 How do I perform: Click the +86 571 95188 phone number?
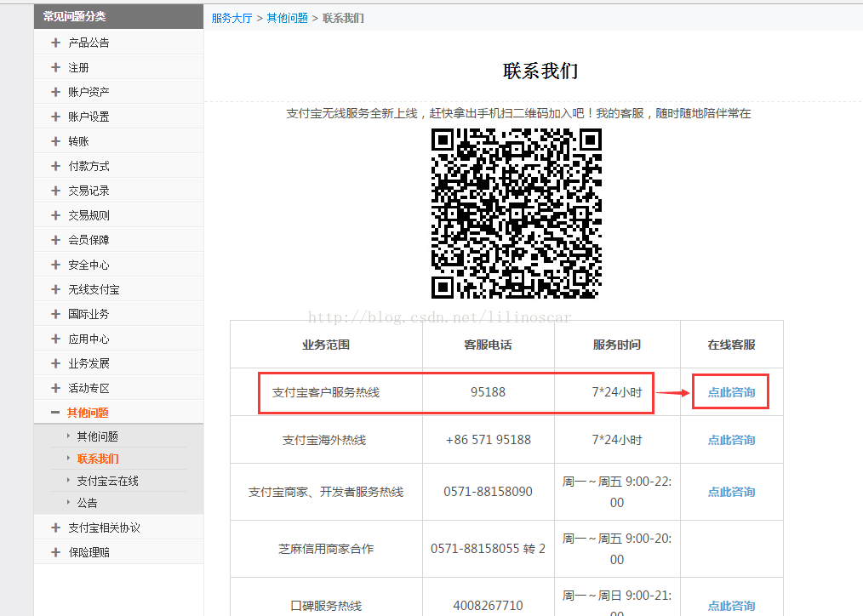pos(489,440)
